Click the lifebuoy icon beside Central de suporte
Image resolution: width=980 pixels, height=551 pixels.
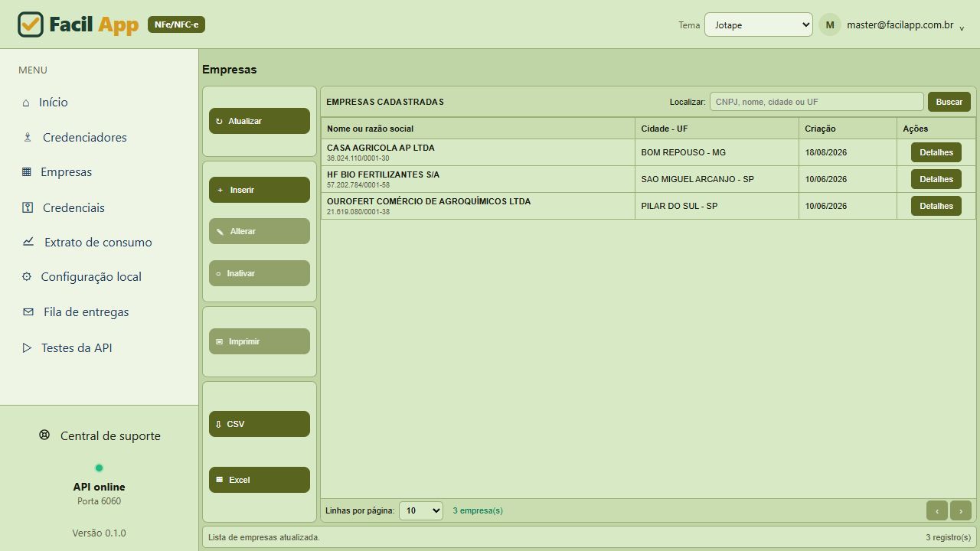coord(44,435)
